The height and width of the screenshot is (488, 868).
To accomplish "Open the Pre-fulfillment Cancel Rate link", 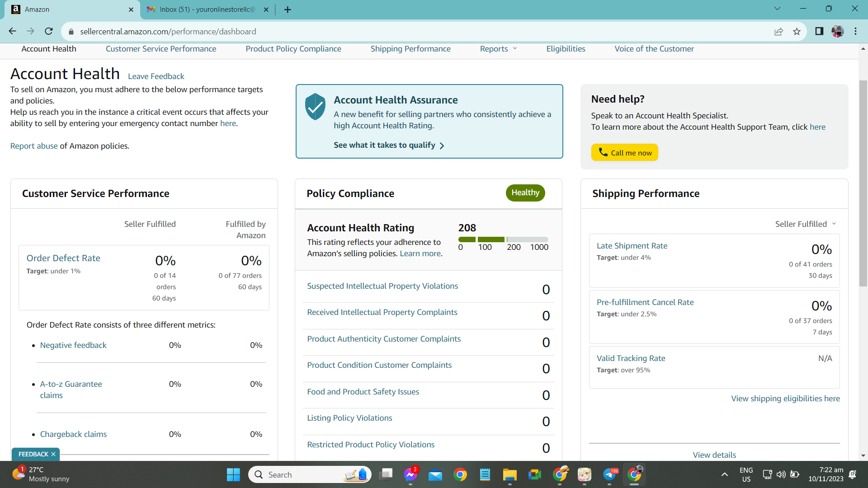I will click(x=645, y=302).
